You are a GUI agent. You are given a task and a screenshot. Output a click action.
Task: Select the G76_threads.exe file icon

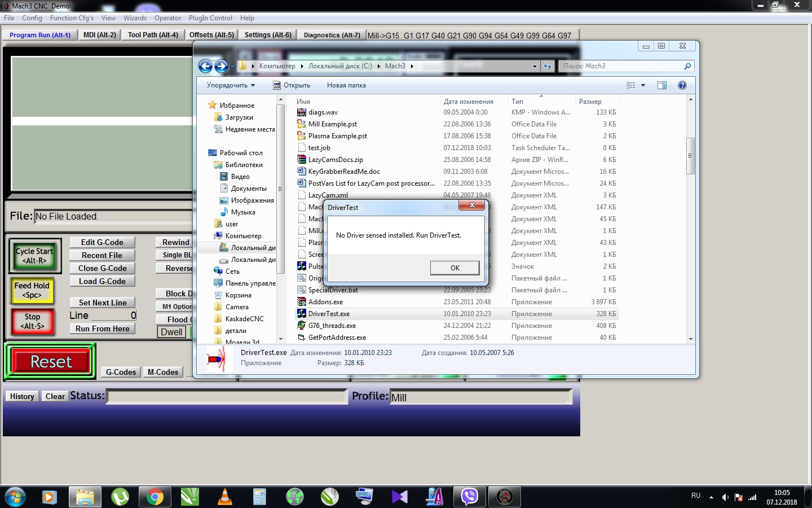tap(302, 326)
